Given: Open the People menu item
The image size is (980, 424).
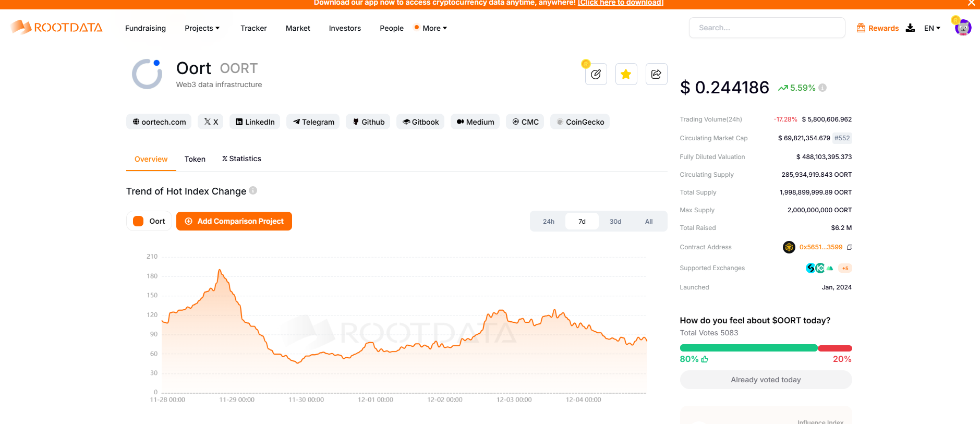Looking at the screenshot, I should (392, 28).
